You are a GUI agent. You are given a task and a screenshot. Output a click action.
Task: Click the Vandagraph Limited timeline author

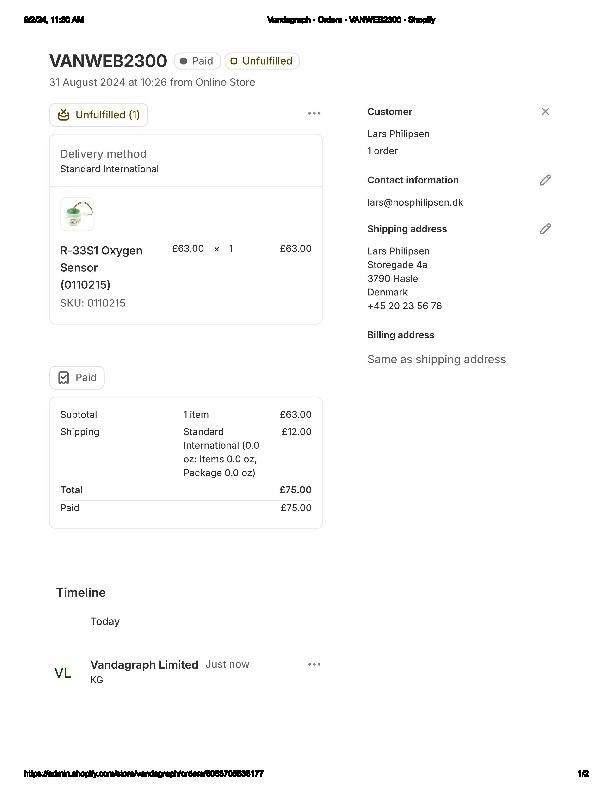pos(144,665)
